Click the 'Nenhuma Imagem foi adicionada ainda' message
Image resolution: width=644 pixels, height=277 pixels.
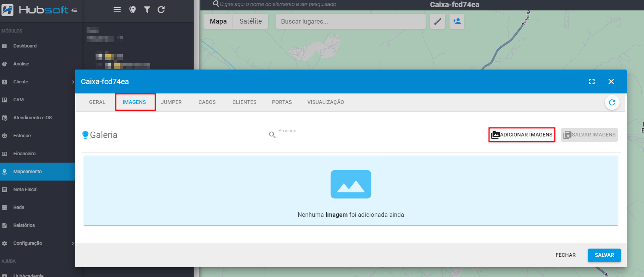point(351,215)
